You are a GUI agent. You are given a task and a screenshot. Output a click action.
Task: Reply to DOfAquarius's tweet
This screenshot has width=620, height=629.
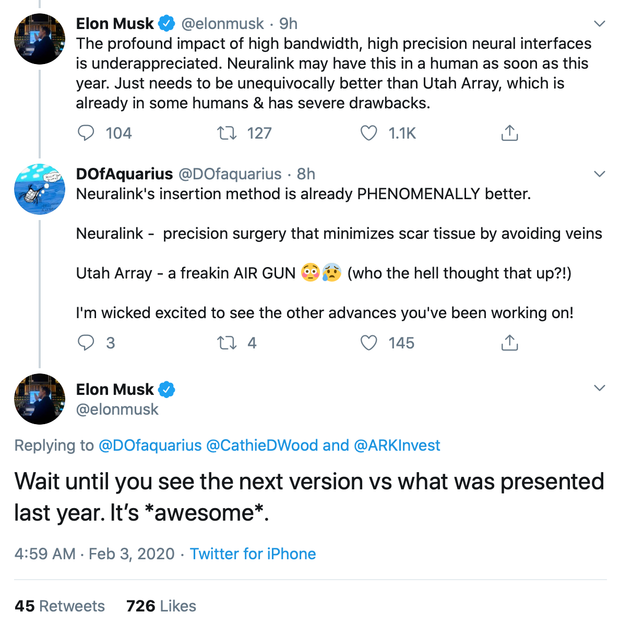[87, 343]
